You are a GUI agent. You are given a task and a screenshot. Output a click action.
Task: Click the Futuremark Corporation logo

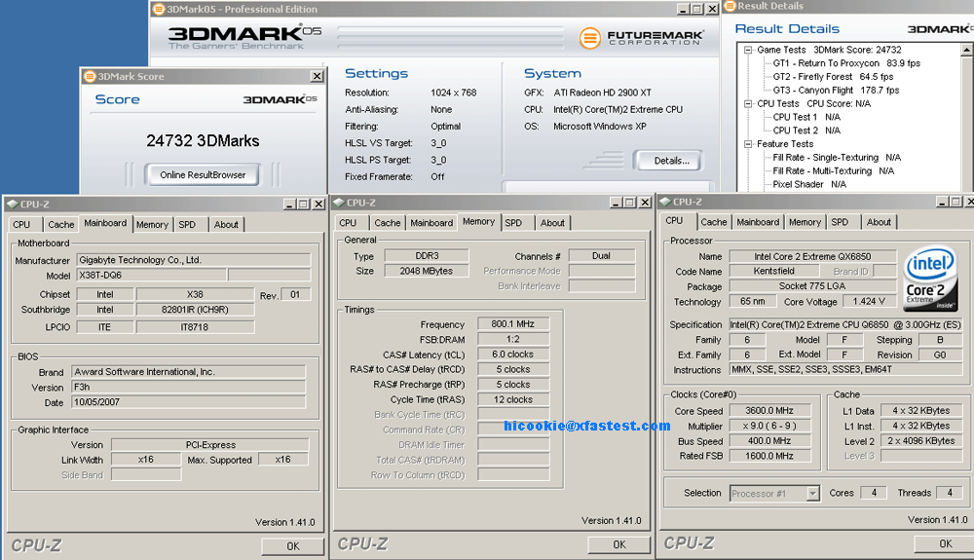(642, 38)
